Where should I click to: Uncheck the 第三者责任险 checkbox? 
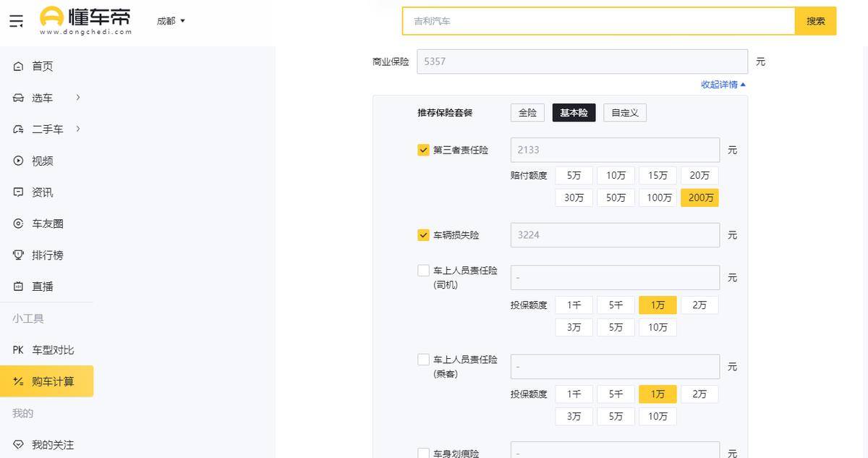[424, 150]
